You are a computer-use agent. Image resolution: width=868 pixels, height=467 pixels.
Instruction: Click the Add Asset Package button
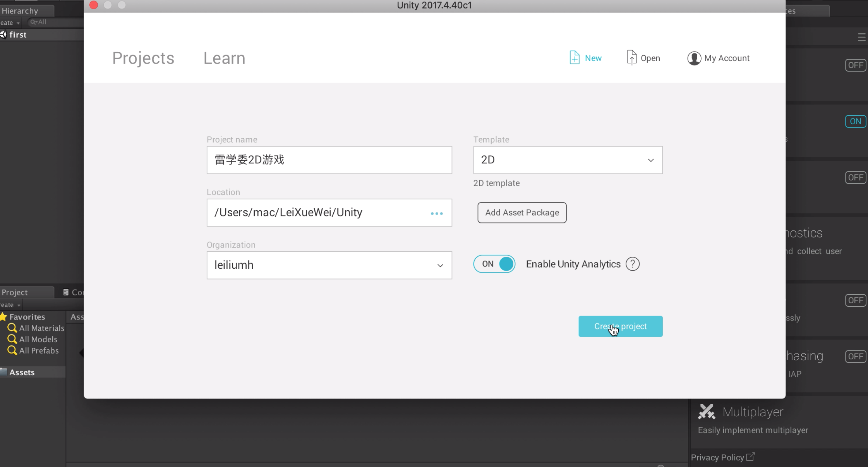(522, 213)
